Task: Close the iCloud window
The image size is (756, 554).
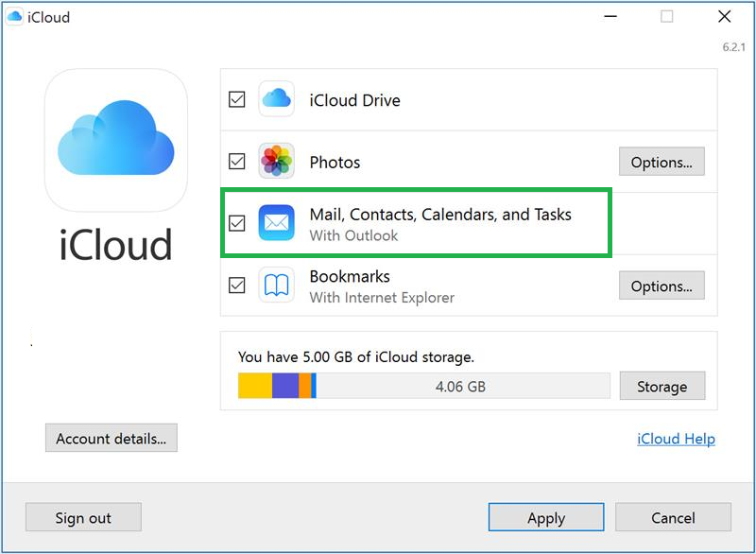Action: coord(724,16)
